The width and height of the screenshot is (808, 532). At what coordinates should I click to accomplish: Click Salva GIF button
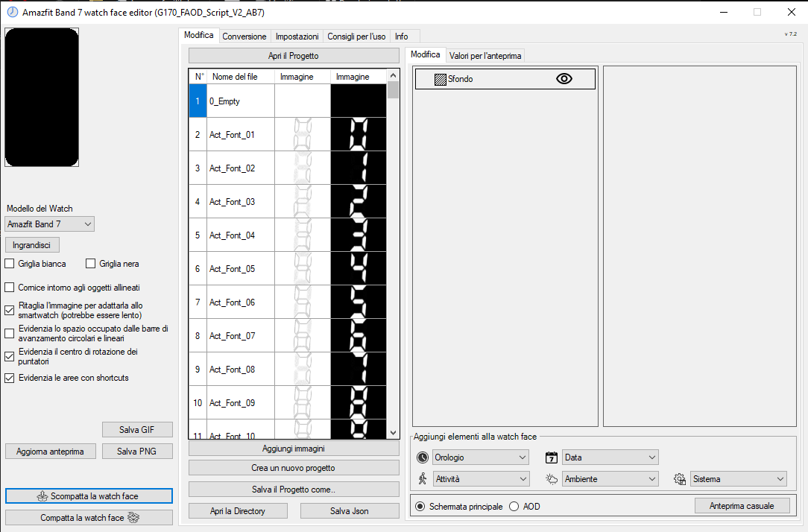(137, 429)
